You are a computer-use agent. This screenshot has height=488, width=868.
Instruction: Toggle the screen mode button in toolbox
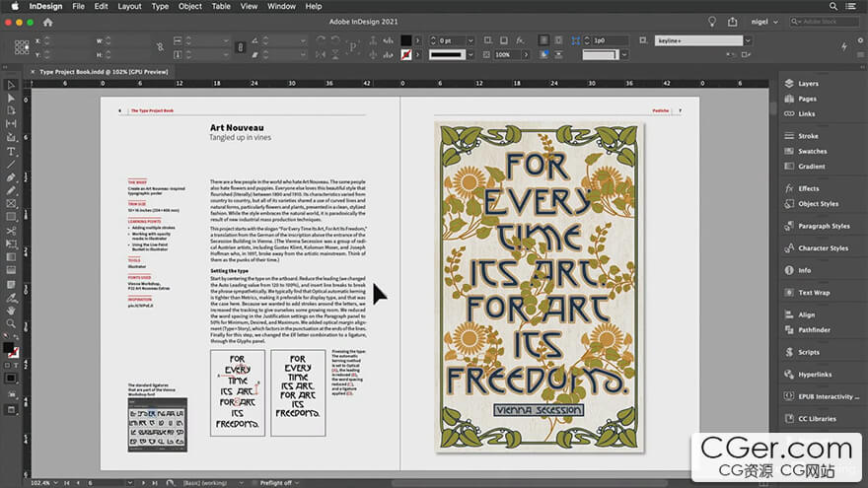pyautogui.click(x=11, y=410)
